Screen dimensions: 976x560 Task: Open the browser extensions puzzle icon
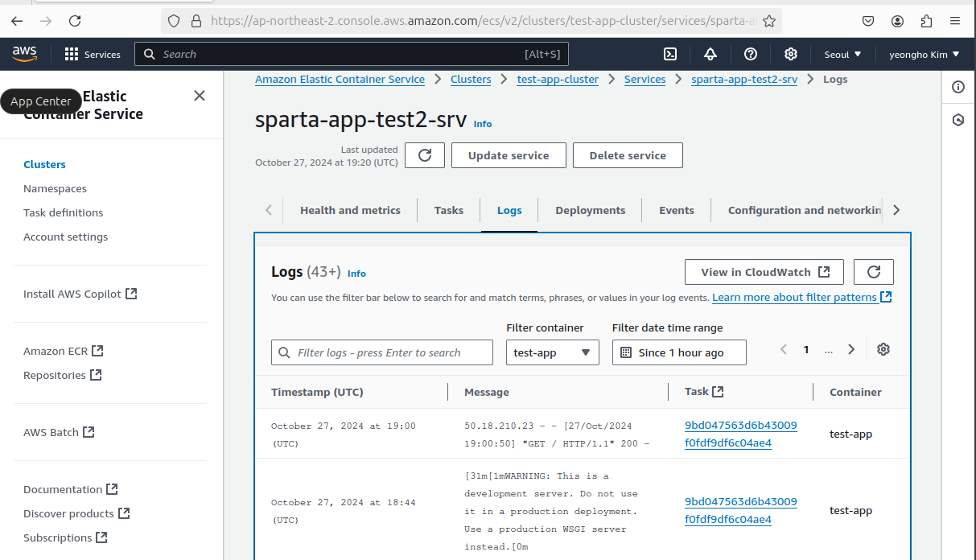coord(926,21)
